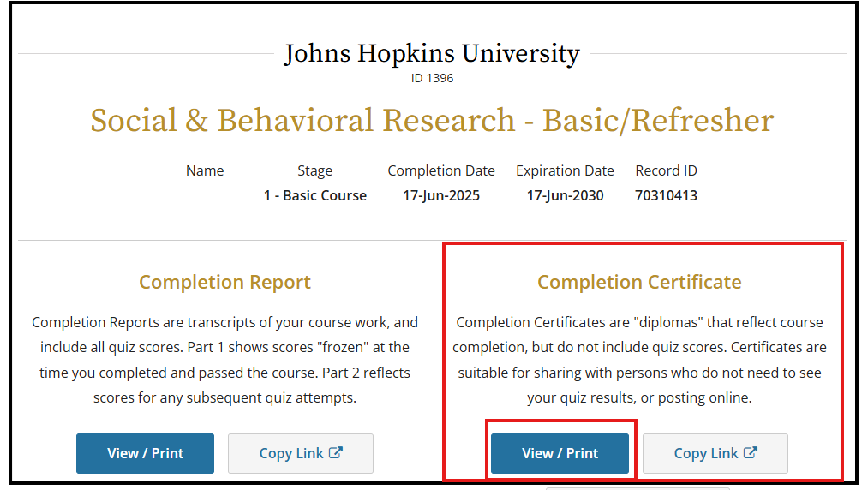
Task: Click the Record ID column header
Action: (666, 170)
